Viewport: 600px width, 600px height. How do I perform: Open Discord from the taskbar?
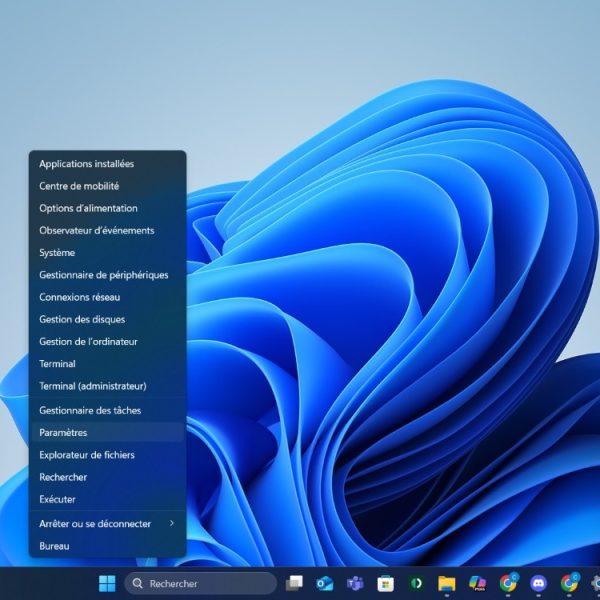coord(538,584)
